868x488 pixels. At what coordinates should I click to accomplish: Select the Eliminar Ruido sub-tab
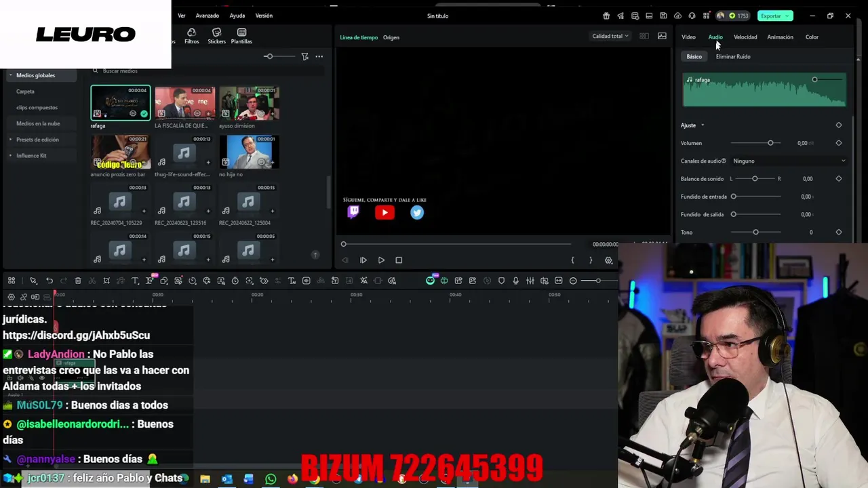[x=733, y=57]
